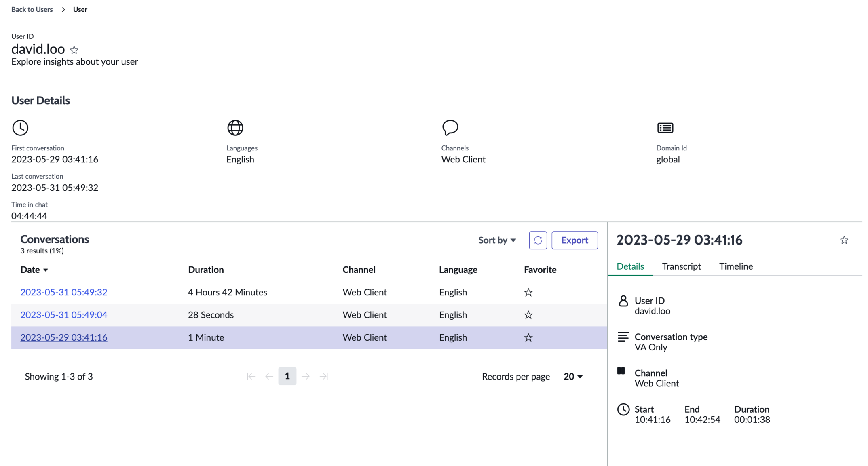Click the Favorite column header
868x466 pixels.
(540, 270)
